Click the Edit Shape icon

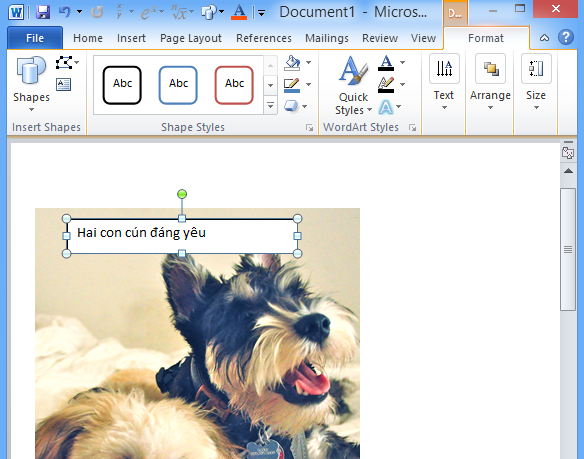click(64, 63)
